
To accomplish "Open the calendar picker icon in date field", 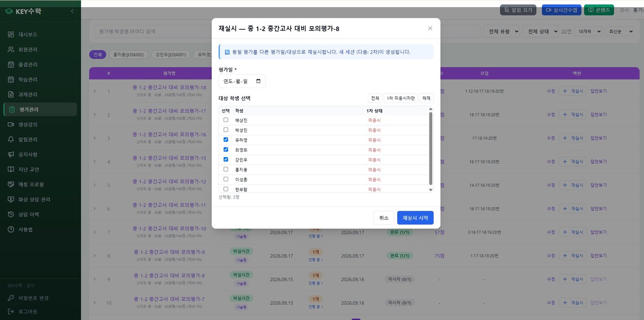I will (258, 81).
